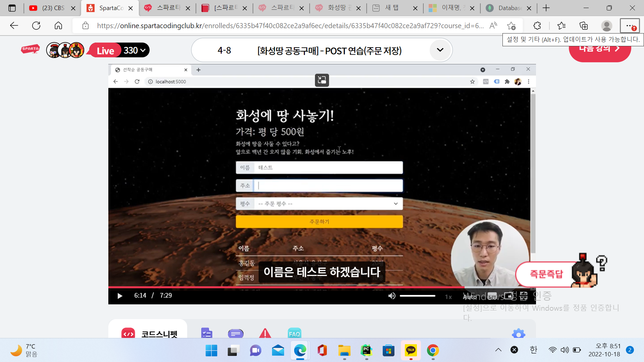Open the chat/notes tab icon
The height and width of the screenshot is (362, 644).
pyautogui.click(x=235, y=334)
